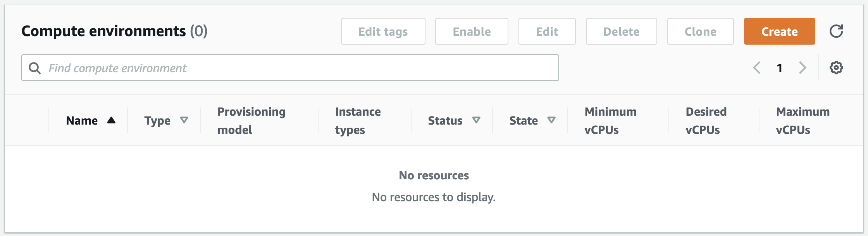Click the Delete button
Viewport: 868px width, 236px height.
click(x=621, y=31)
